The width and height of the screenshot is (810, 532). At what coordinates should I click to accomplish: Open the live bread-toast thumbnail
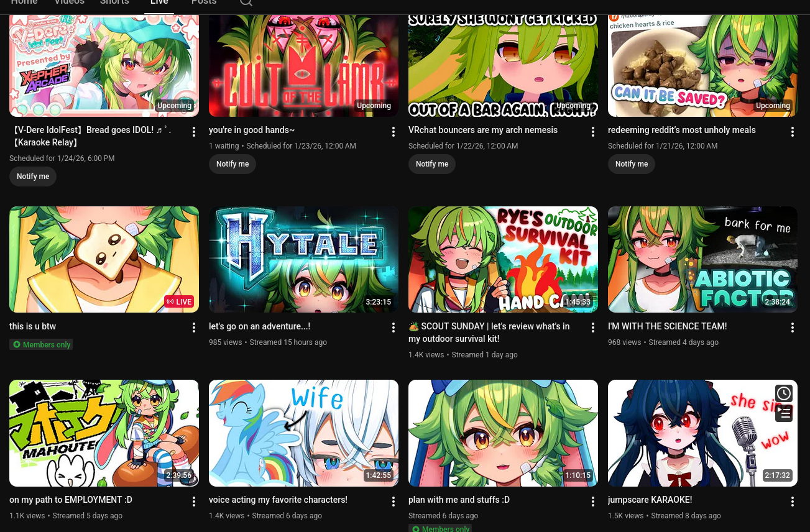pos(104,259)
